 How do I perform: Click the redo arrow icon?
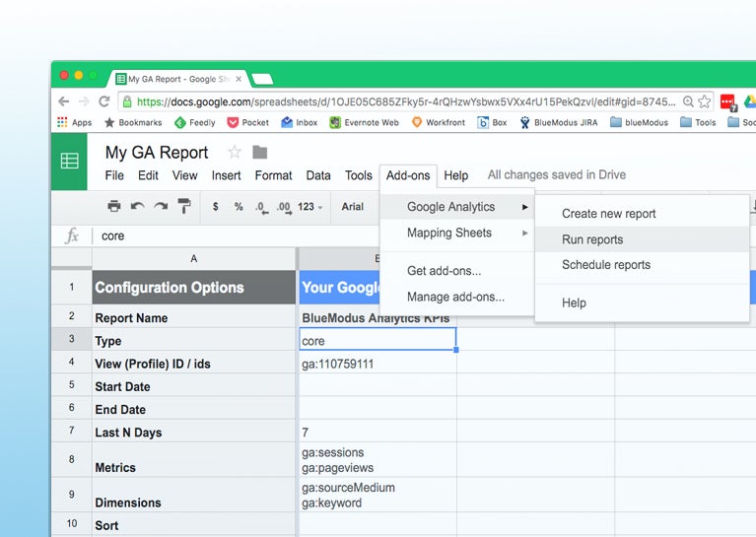coord(160,207)
